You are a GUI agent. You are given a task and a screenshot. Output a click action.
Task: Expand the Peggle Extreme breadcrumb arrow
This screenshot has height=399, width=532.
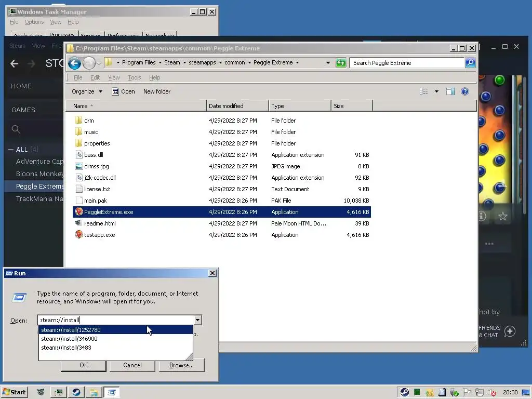(x=297, y=63)
